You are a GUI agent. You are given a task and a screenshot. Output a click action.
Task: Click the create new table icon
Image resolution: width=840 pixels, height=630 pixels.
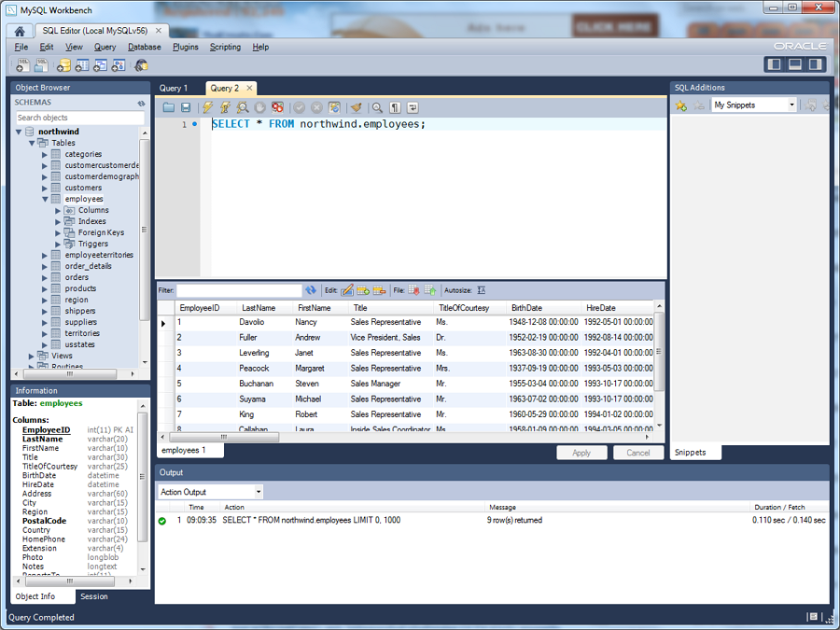tap(82, 65)
